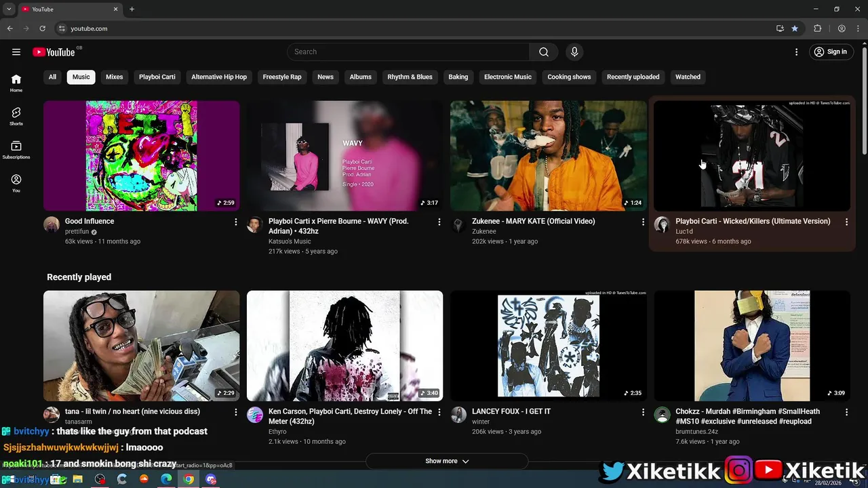Bookmark this page with the star icon
The height and width of the screenshot is (488, 868).
coord(795,28)
